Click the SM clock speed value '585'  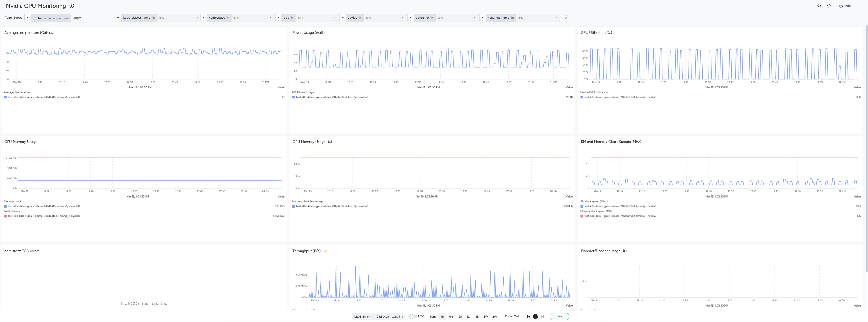coord(858,206)
